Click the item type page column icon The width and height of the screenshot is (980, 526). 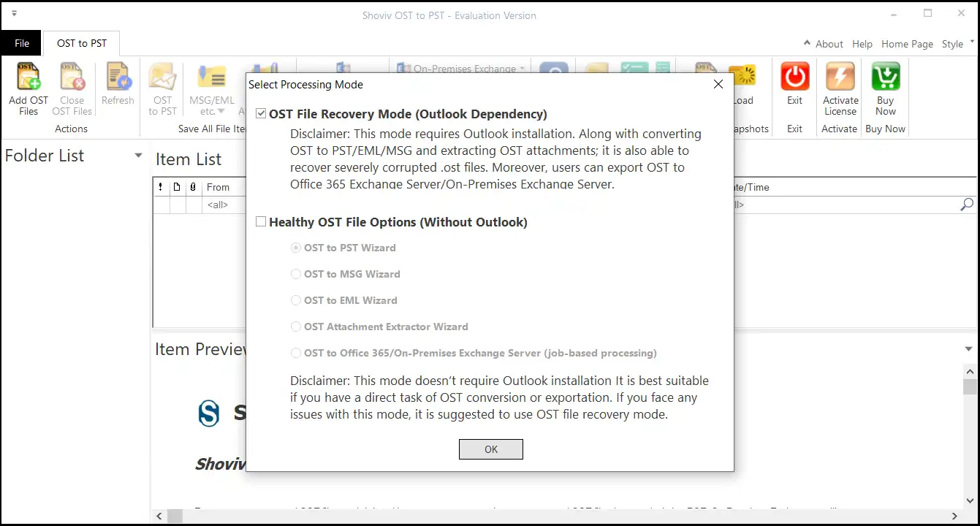177,187
